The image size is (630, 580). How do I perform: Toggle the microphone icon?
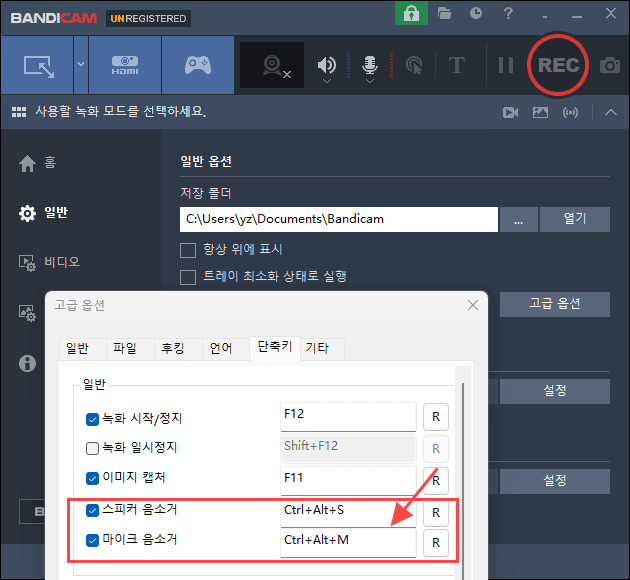pyautogui.click(x=370, y=64)
